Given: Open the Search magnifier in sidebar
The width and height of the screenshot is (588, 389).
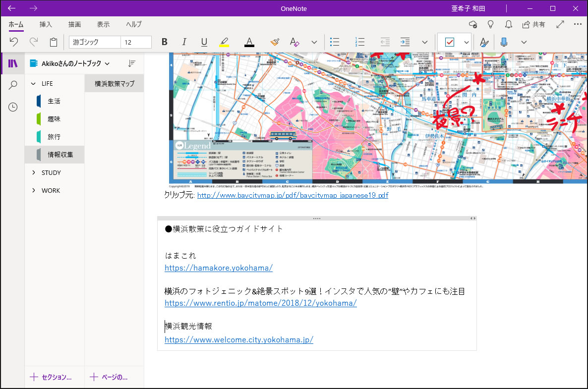Looking at the screenshot, I should point(13,85).
